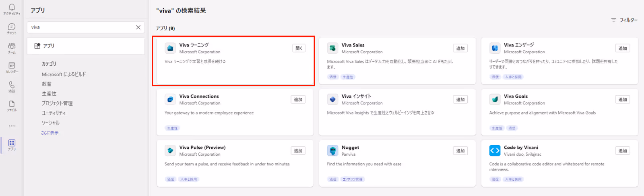The height and width of the screenshot is (196, 644).
Task: Open the Viva Pulse (Preview) title
Action: tap(202, 148)
